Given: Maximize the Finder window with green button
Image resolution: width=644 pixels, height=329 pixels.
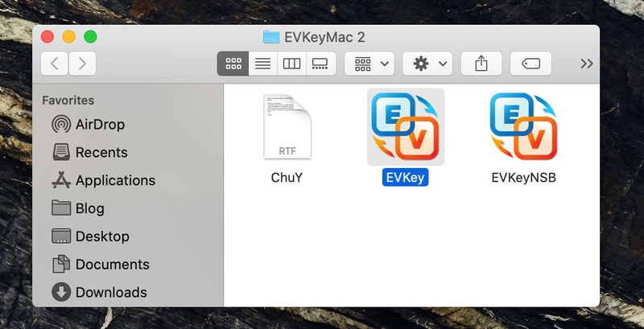Looking at the screenshot, I should [x=90, y=36].
